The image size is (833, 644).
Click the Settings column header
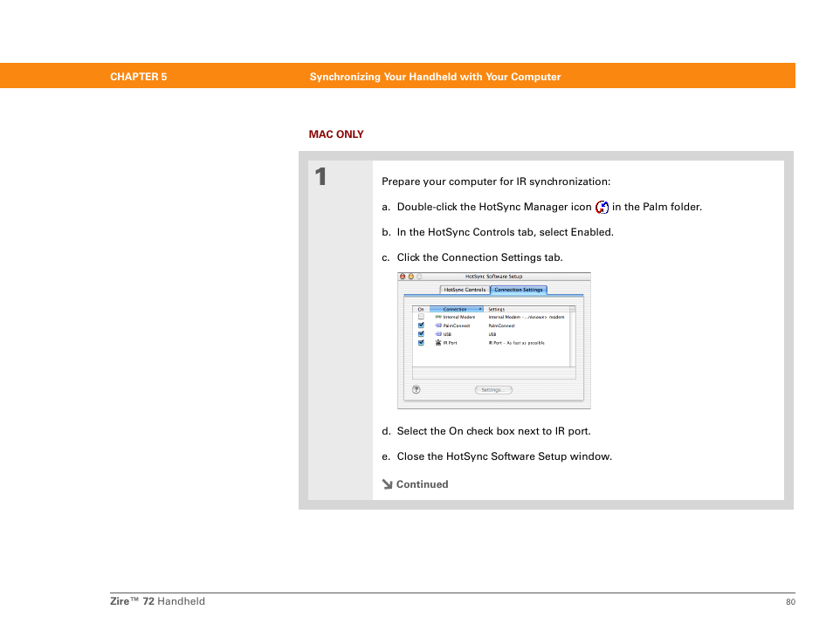coord(527,309)
